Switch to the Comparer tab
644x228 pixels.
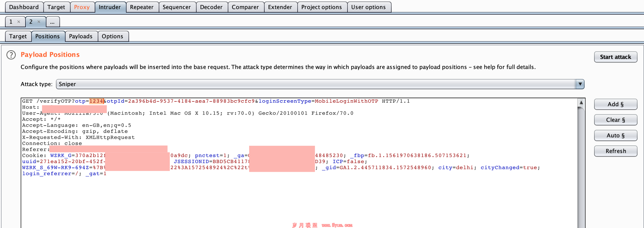point(245,7)
